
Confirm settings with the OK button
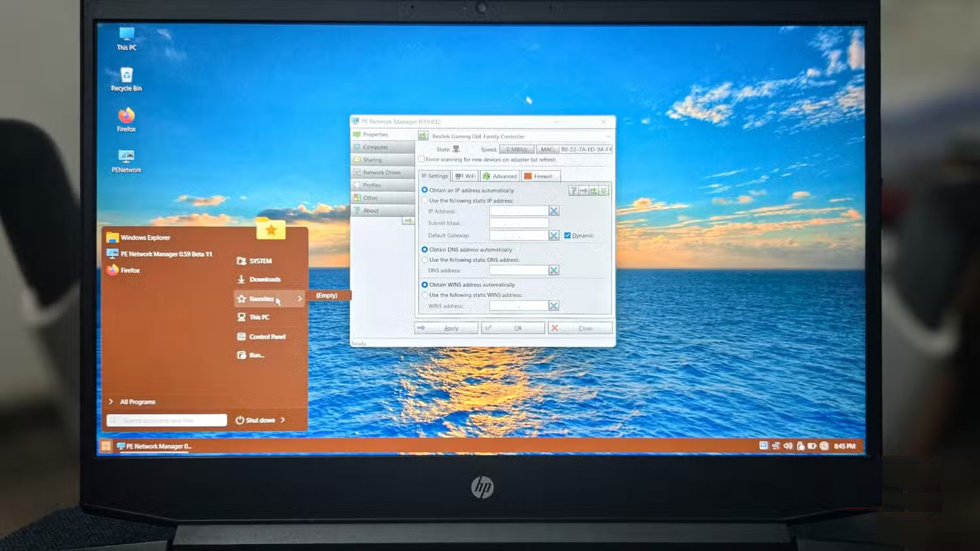pos(517,328)
